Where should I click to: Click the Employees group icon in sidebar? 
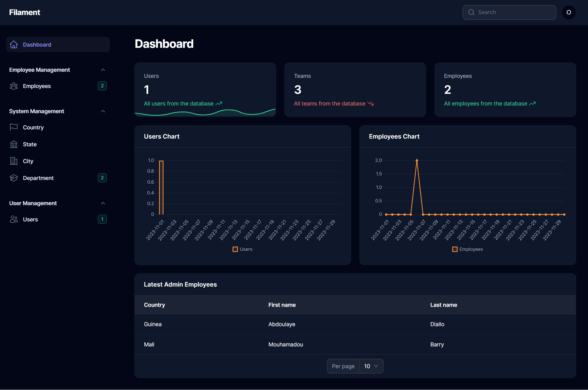(x=14, y=86)
